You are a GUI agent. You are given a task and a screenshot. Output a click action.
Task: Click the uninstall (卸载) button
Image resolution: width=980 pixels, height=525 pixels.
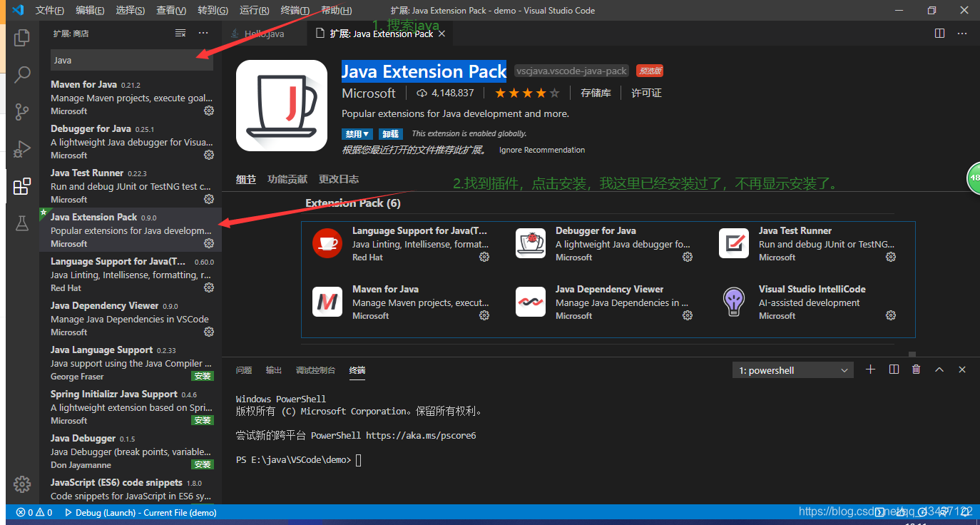(390, 134)
